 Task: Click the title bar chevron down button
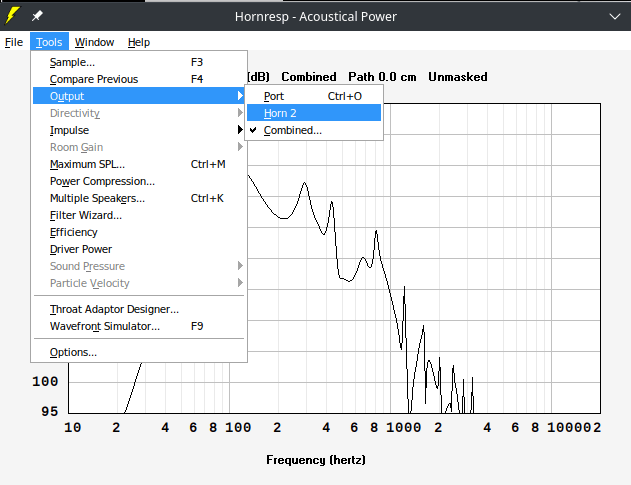point(615,17)
